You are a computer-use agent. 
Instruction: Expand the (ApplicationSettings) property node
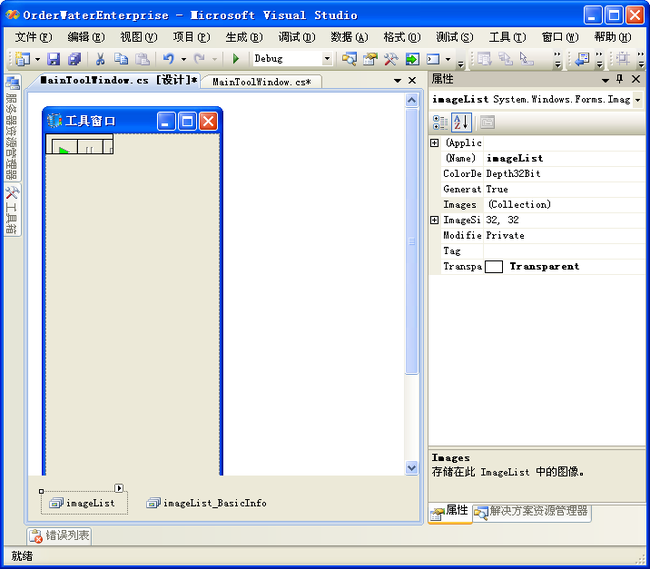tap(434, 143)
